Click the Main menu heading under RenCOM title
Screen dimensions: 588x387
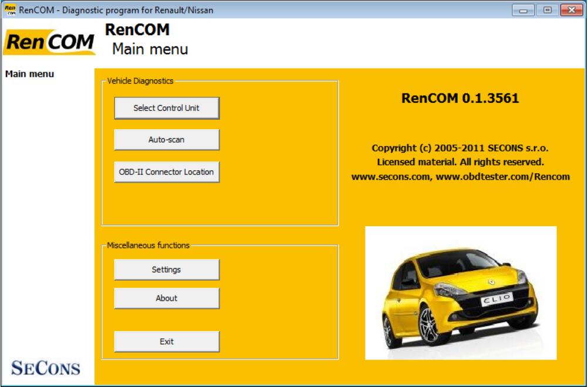click(x=150, y=49)
